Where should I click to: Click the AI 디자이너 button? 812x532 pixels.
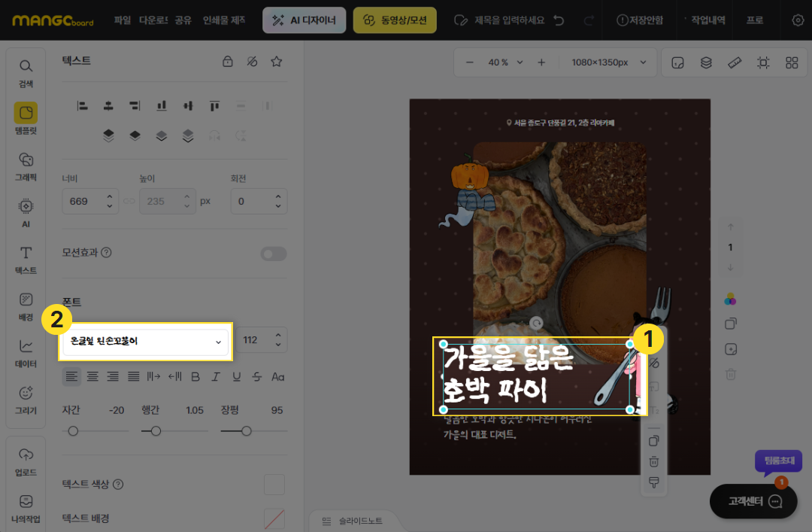click(304, 20)
